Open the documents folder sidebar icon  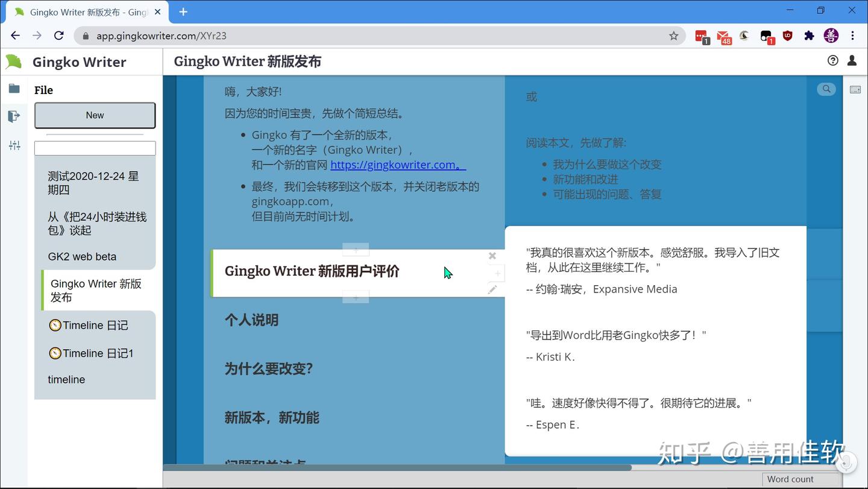[14, 89]
